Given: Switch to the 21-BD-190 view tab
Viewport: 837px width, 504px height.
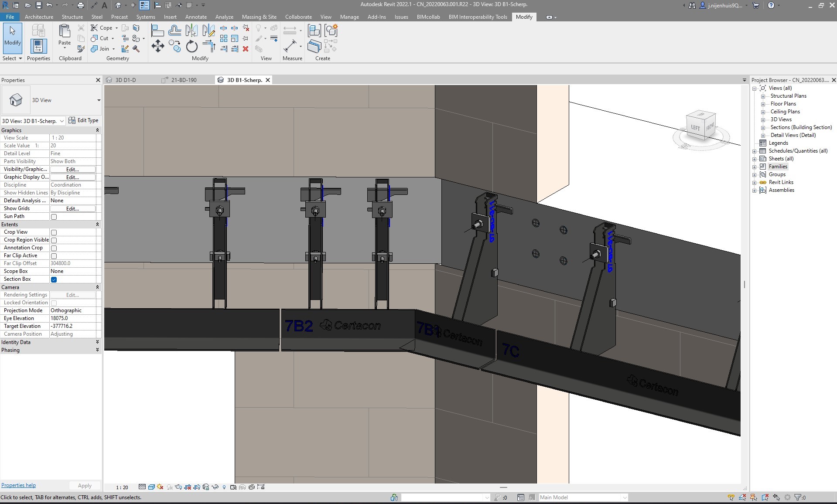Looking at the screenshot, I should coord(184,80).
